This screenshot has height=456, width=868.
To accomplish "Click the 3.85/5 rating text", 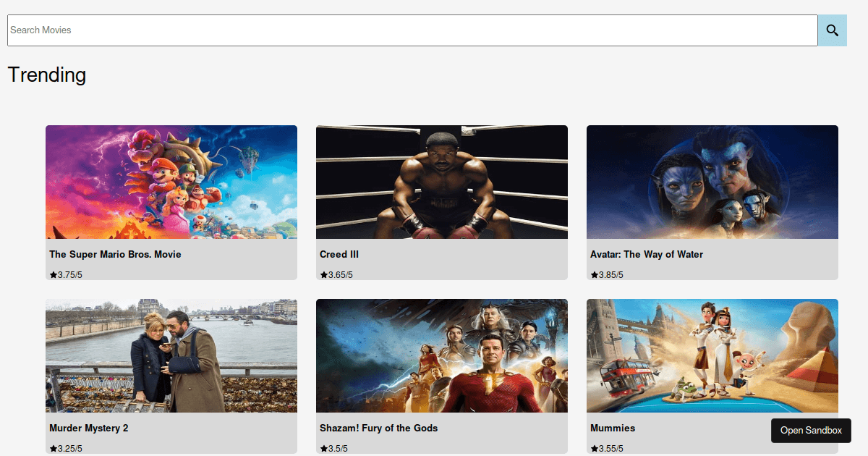I will (x=611, y=275).
